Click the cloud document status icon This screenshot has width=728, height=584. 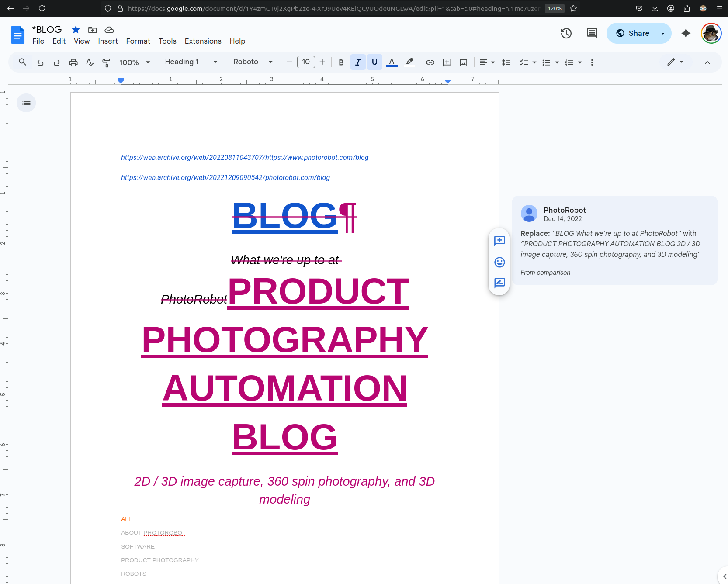click(109, 30)
